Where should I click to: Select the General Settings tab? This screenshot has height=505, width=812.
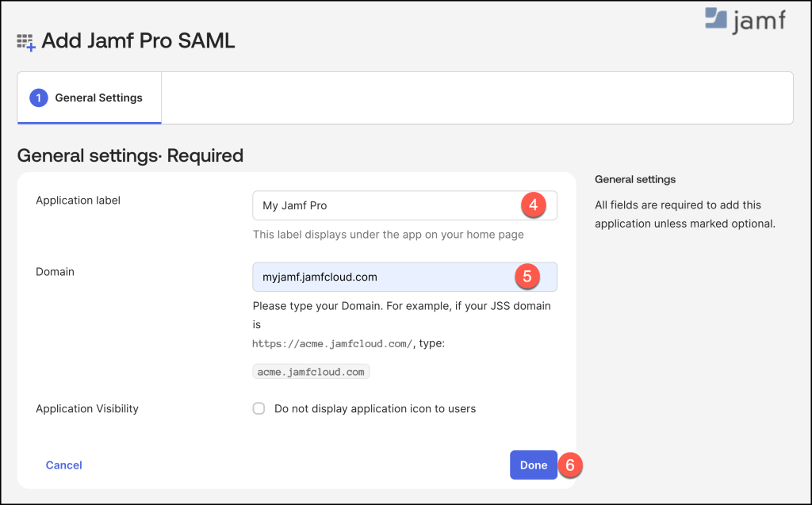click(x=90, y=98)
